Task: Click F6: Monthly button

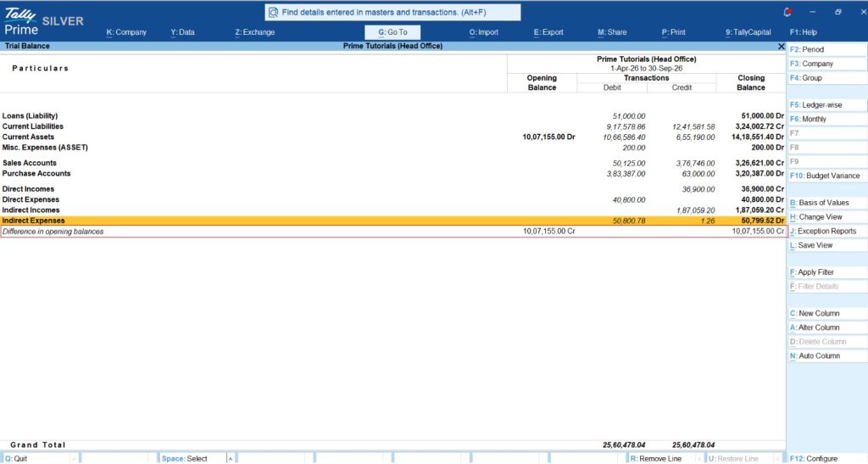Action: point(827,119)
